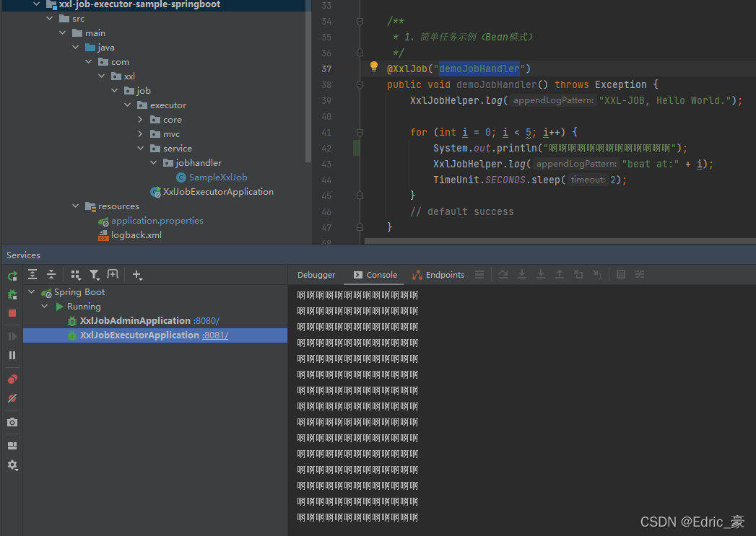Click the fold toggle at line 34

point(360,21)
